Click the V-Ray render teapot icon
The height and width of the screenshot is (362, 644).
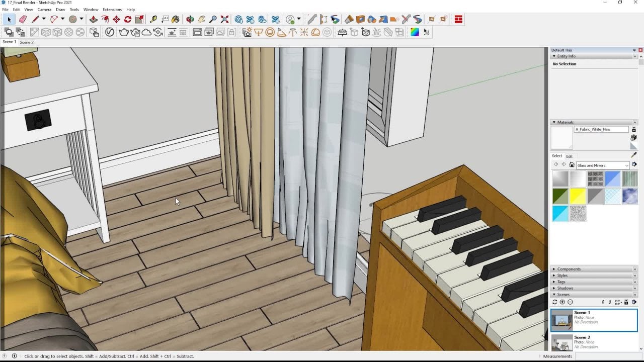[x=123, y=32]
